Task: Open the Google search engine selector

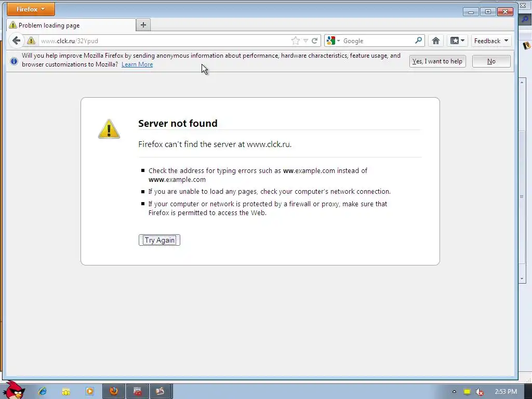Action: 333,41
